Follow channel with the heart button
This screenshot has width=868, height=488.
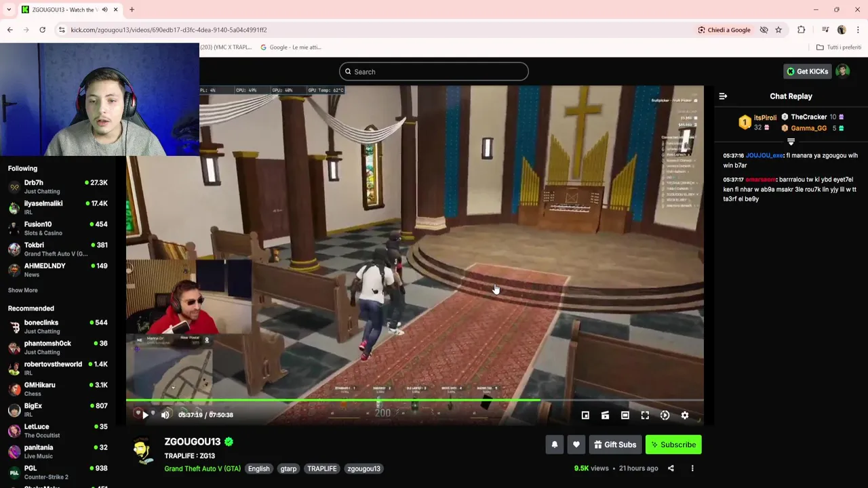[x=576, y=445]
